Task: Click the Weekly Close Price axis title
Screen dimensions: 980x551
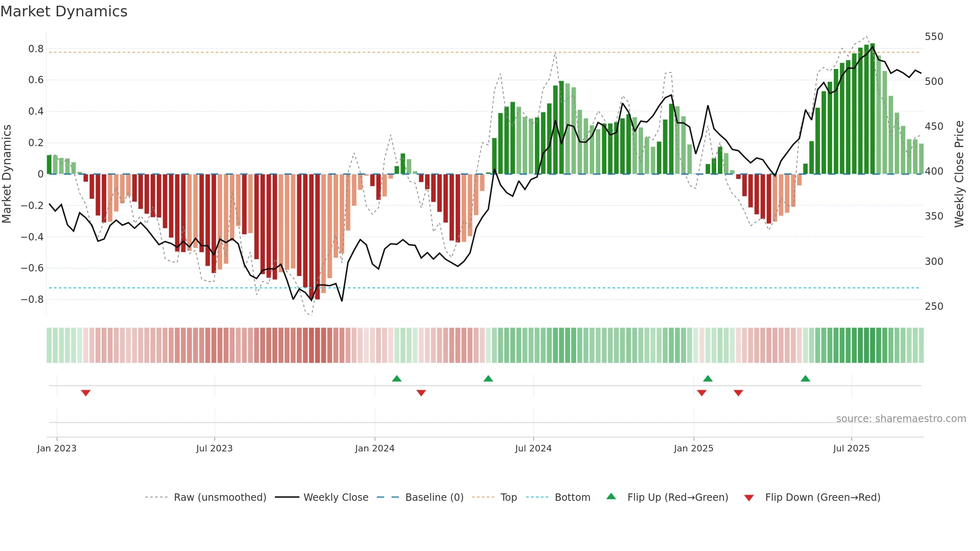Action: point(959,174)
